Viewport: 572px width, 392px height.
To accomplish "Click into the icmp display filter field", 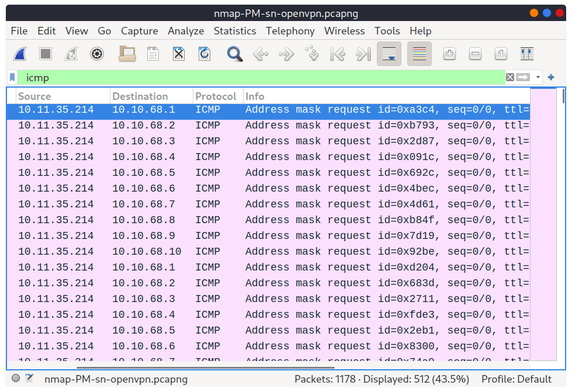I will (261, 77).
